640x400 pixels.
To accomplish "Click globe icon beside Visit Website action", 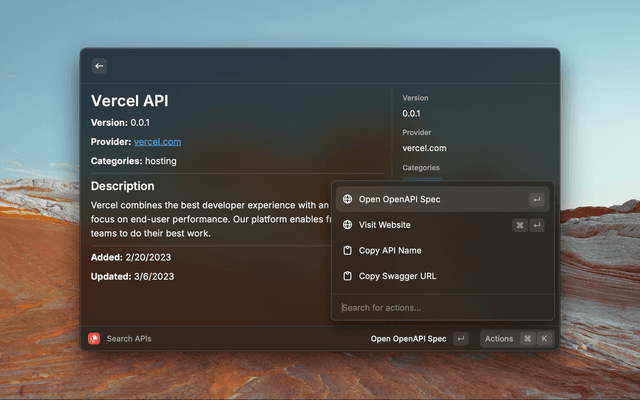I will [347, 225].
